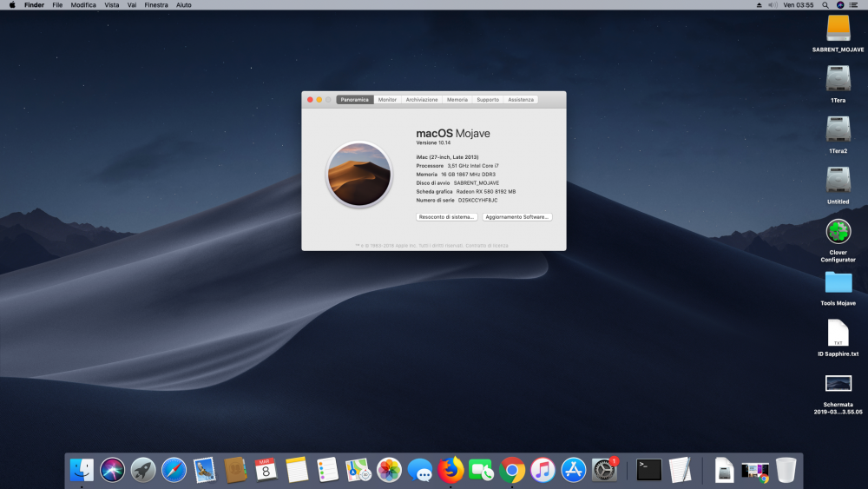Open the Vista menu

point(112,5)
